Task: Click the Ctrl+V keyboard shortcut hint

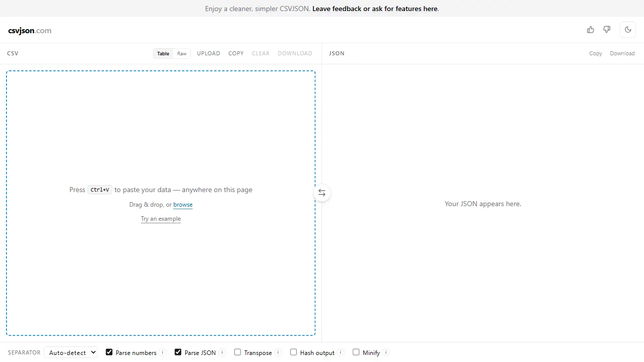Action: tap(100, 190)
